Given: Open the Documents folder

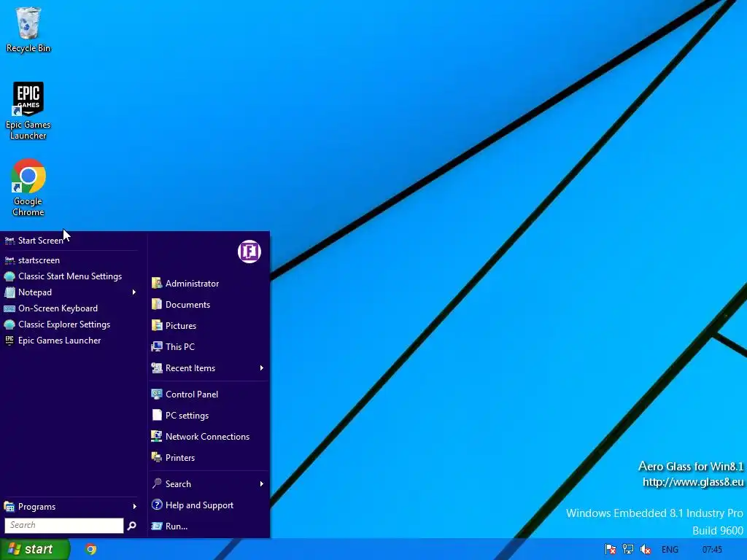Looking at the screenshot, I should [x=209, y=305].
